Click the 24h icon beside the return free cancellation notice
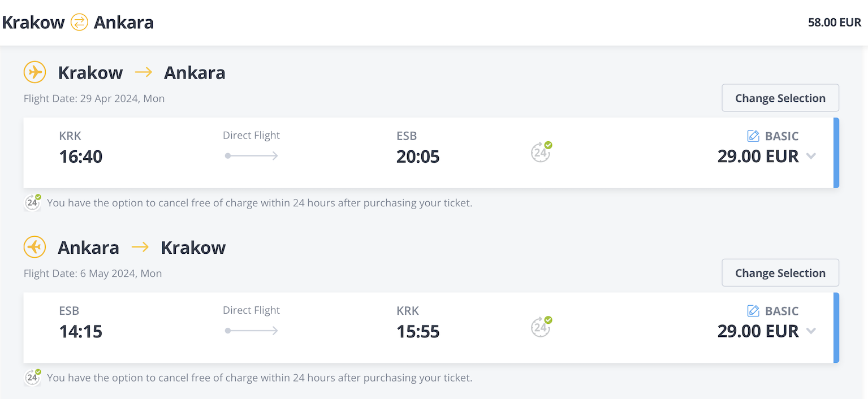This screenshot has height=399, width=868. (x=33, y=377)
